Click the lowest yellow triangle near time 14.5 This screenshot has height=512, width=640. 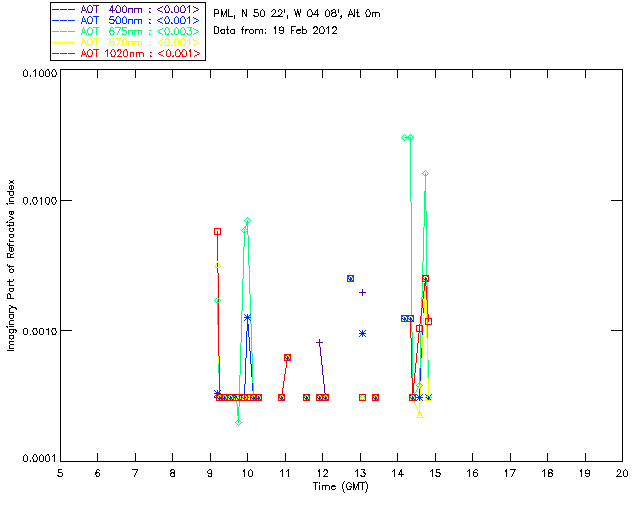pyautogui.click(x=420, y=415)
